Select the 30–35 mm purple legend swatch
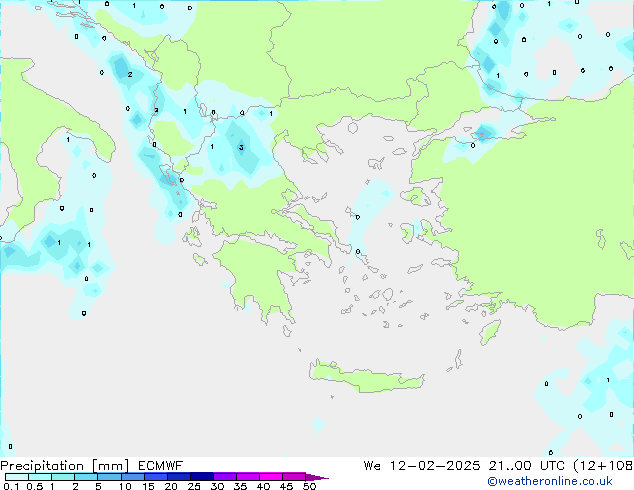 (x=224, y=477)
